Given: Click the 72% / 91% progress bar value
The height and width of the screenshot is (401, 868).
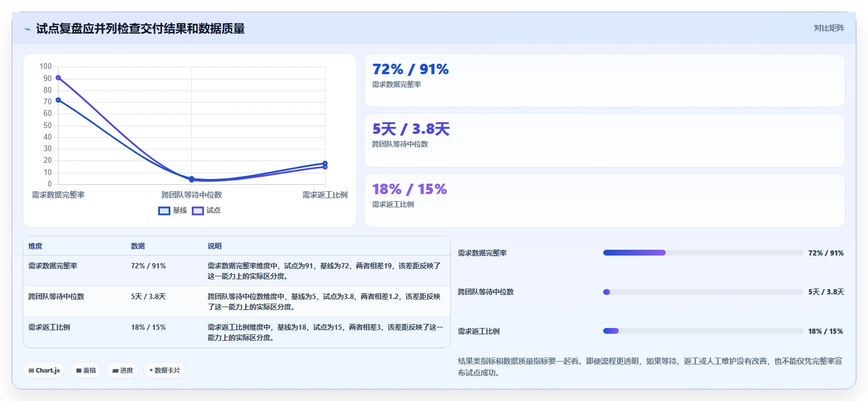Looking at the screenshot, I should pyautogui.click(x=826, y=253).
